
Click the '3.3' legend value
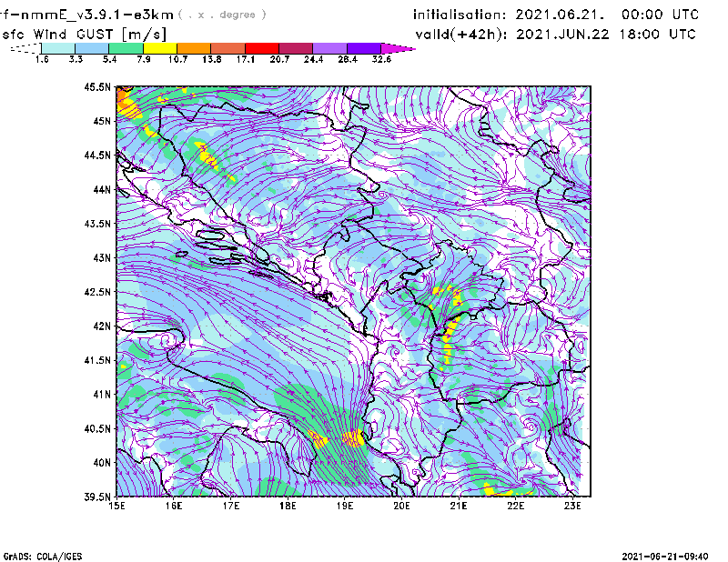(76, 59)
